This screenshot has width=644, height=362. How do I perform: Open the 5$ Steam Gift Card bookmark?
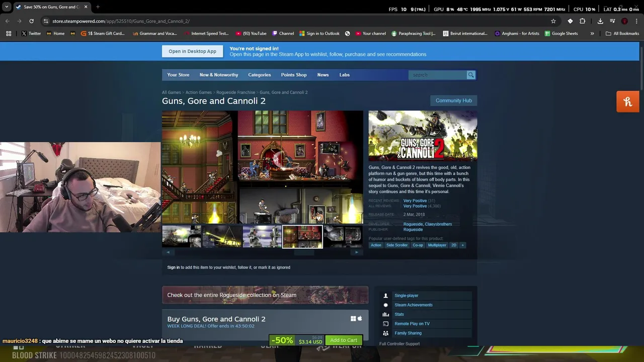click(x=103, y=34)
